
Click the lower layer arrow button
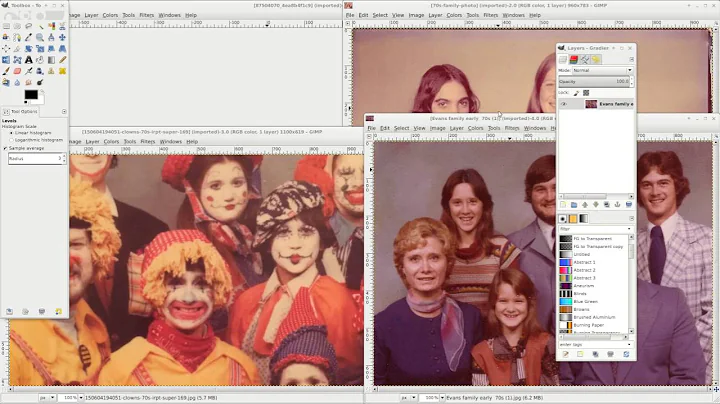[x=596, y=204]
